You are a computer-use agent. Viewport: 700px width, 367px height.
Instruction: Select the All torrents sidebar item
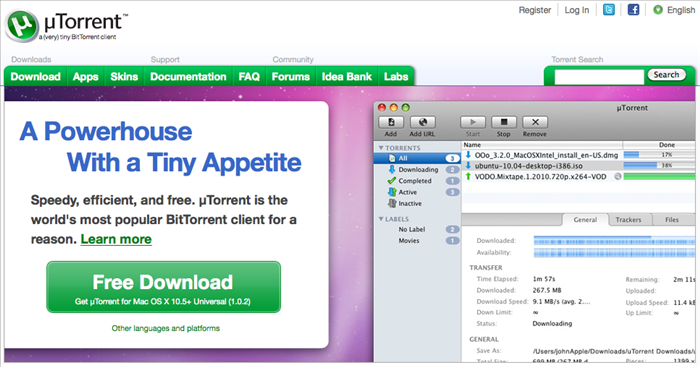[417, 158]
